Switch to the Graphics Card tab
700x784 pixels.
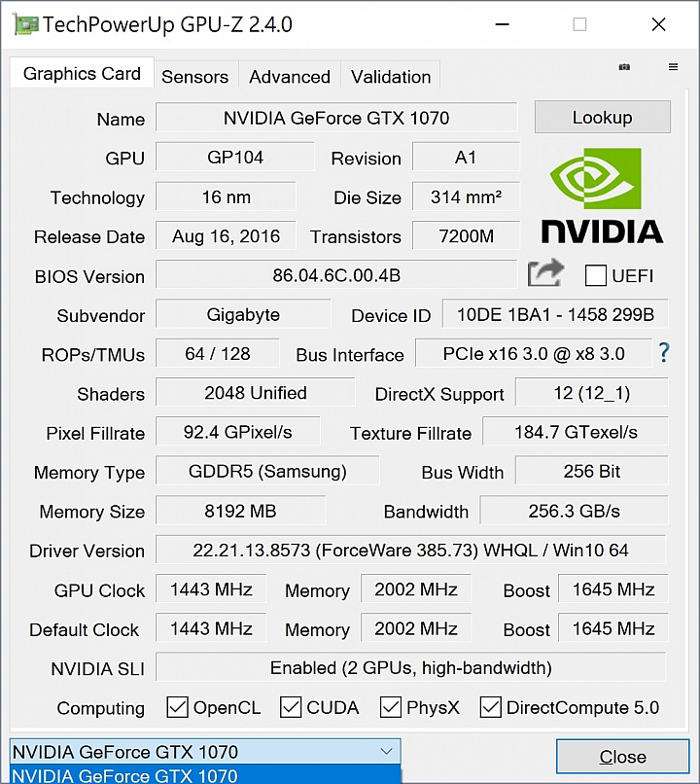pyautogui.click(x=82, y=74)
